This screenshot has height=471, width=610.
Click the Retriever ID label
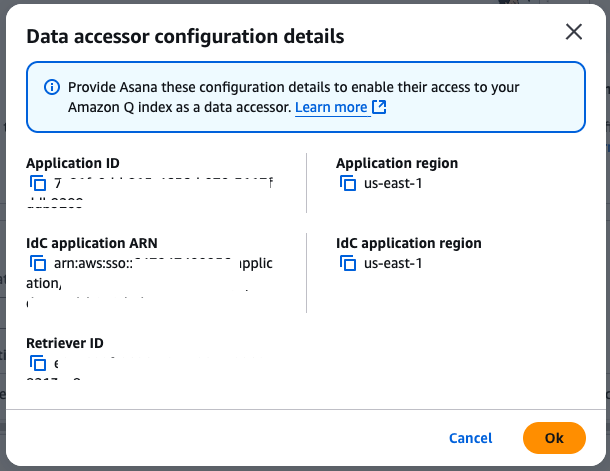pos(65,343)
